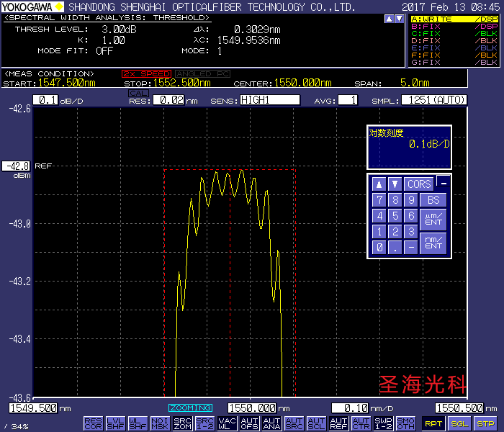Click the CORS key on keypad
This screenshot has height=432, width=504.
(419, 184)
